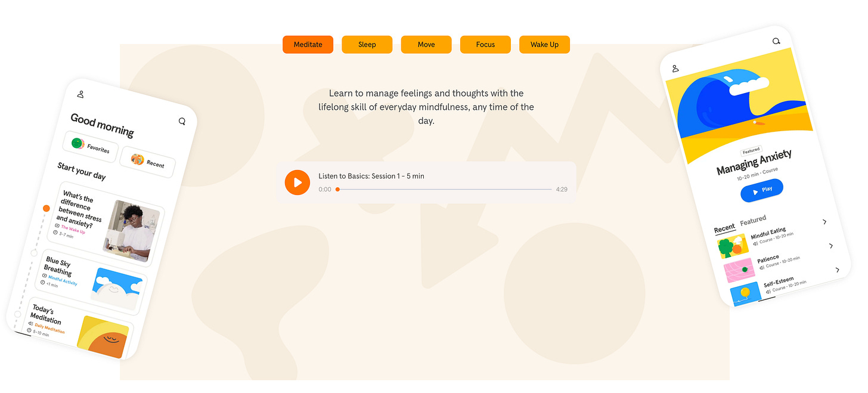The height and width of the screenshot is (393, 868).
Task: Click the profile icon on left phone
Action: 80,94
